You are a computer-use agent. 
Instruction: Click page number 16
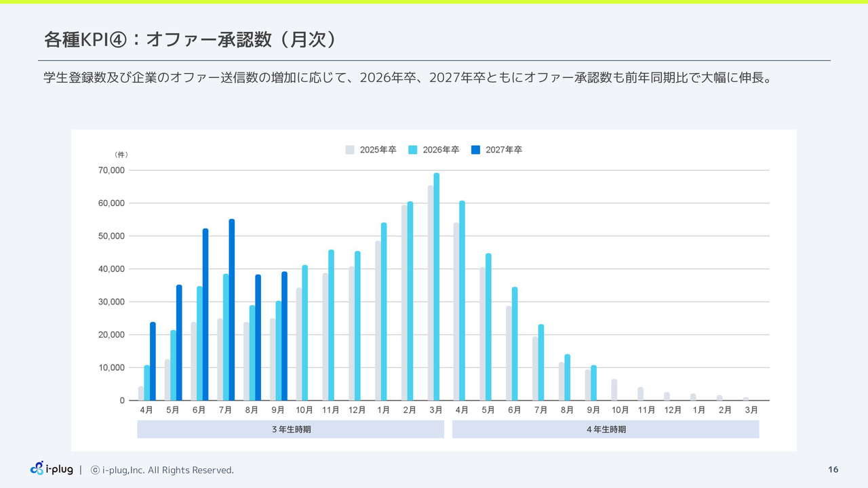[833, 470]
